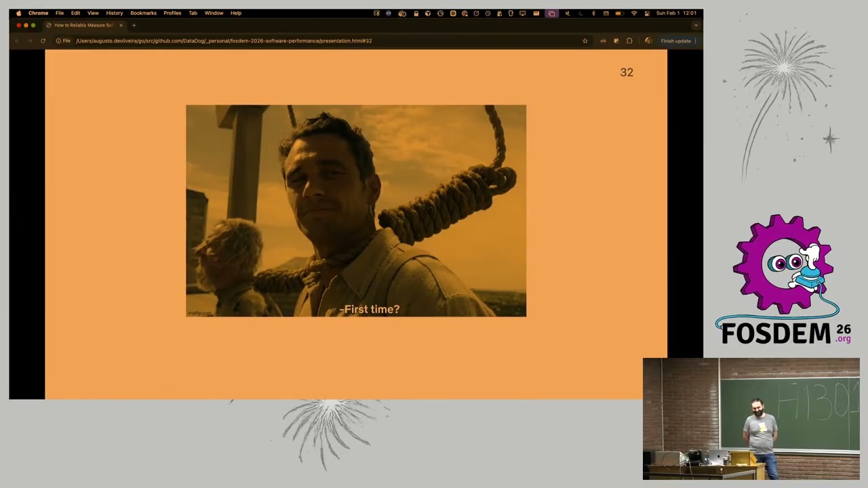Image resolution: width=868 pixels, height=488 pixels.
Task: Click the 'Sun Feb 1 12:01' clock
Action: point(676,13)
